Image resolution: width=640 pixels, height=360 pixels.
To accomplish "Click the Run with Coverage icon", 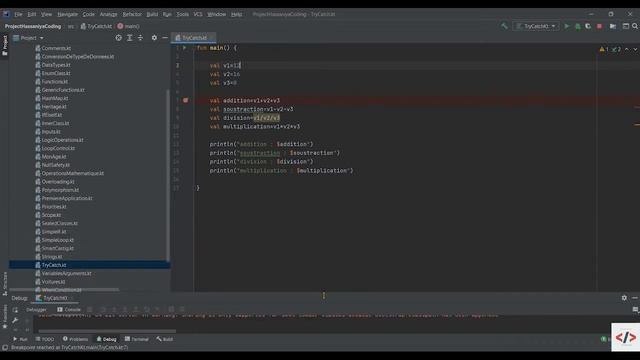I will 588,26.
